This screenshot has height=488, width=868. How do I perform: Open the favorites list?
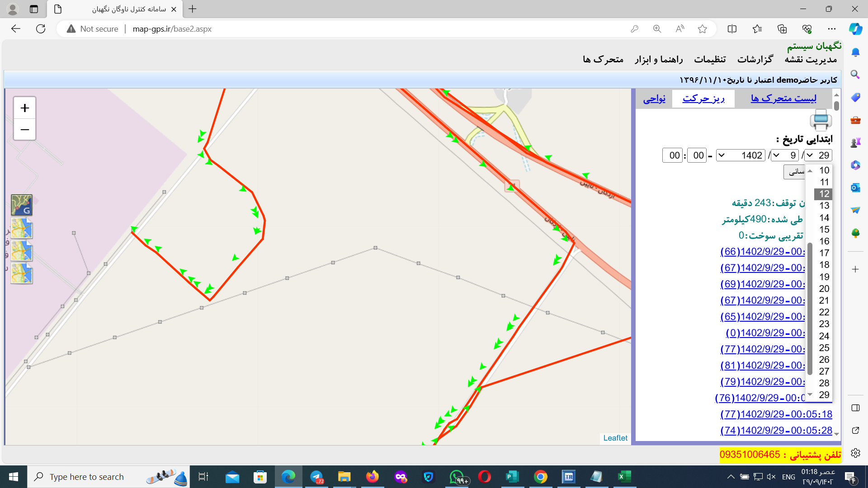point(757,29)
